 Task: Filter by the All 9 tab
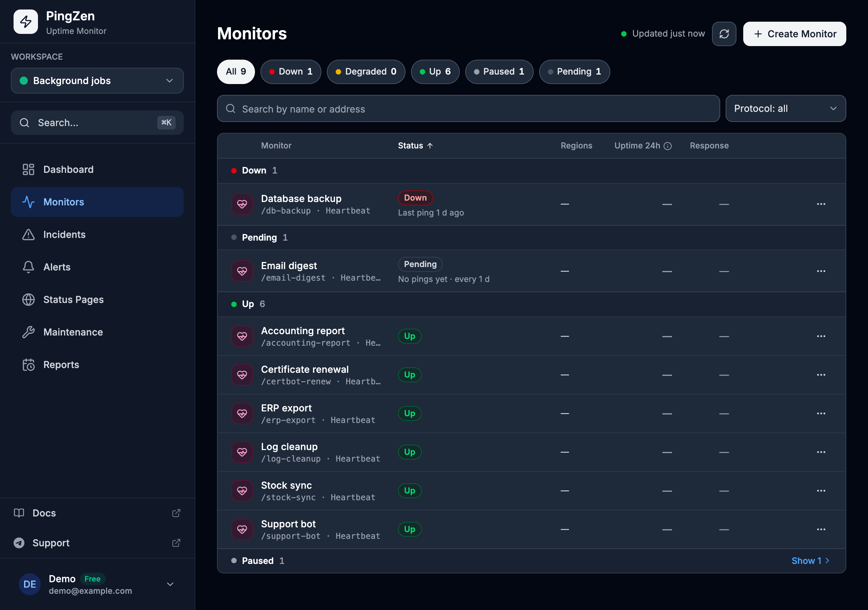[236, 72]
